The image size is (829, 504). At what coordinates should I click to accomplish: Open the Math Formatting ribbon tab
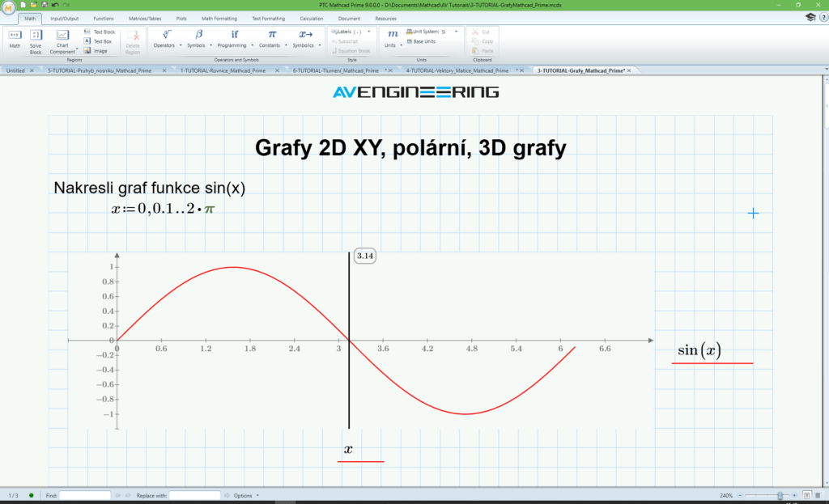tap(219, 19)
